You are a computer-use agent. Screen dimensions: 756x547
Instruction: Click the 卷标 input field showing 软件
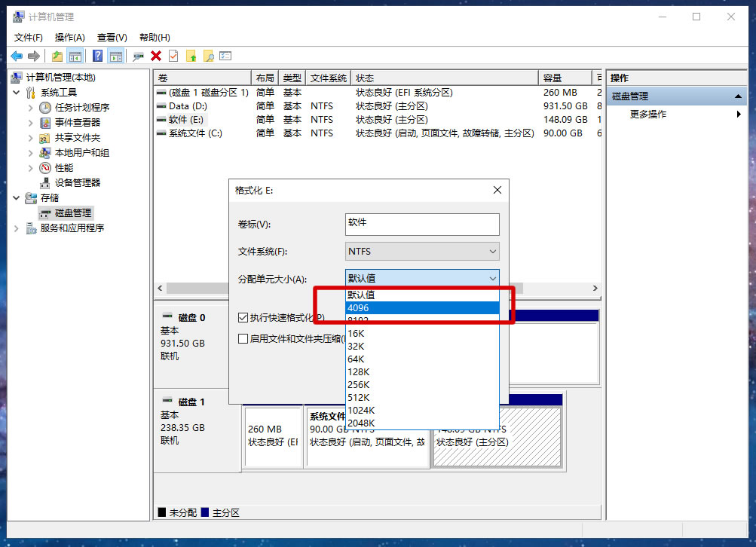click(422, 224)
